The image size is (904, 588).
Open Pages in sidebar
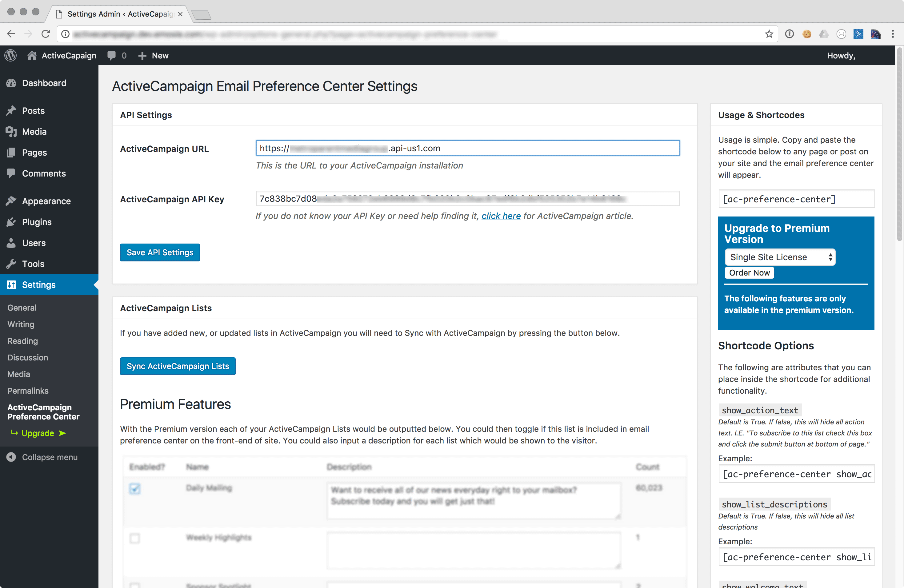click(49, 152)
